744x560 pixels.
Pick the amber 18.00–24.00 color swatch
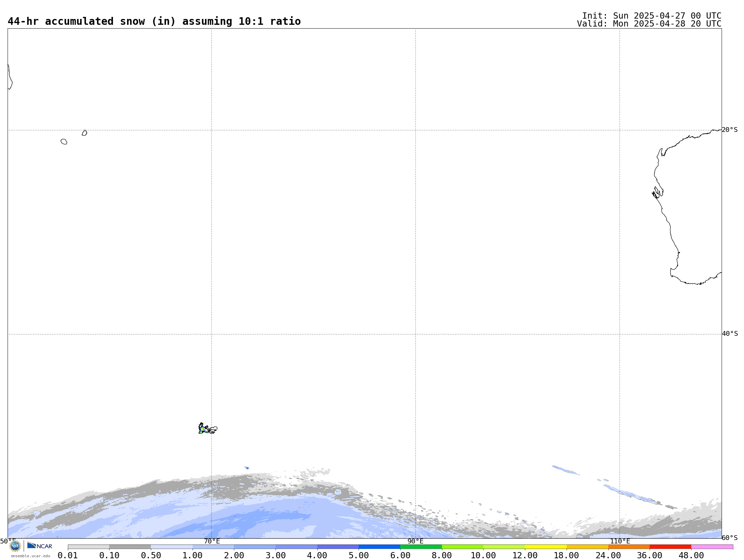point(587,547)
